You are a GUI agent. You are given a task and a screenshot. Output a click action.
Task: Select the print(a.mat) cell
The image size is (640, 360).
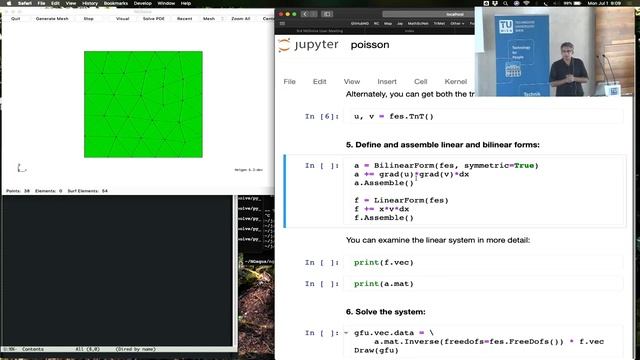click(x=484, y=284)
